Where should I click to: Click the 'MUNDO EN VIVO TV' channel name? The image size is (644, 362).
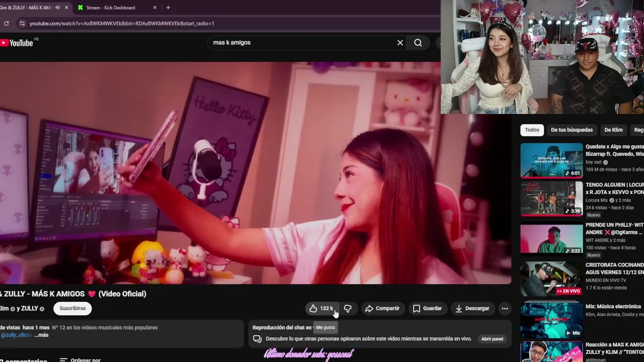[x=606, y=280]
